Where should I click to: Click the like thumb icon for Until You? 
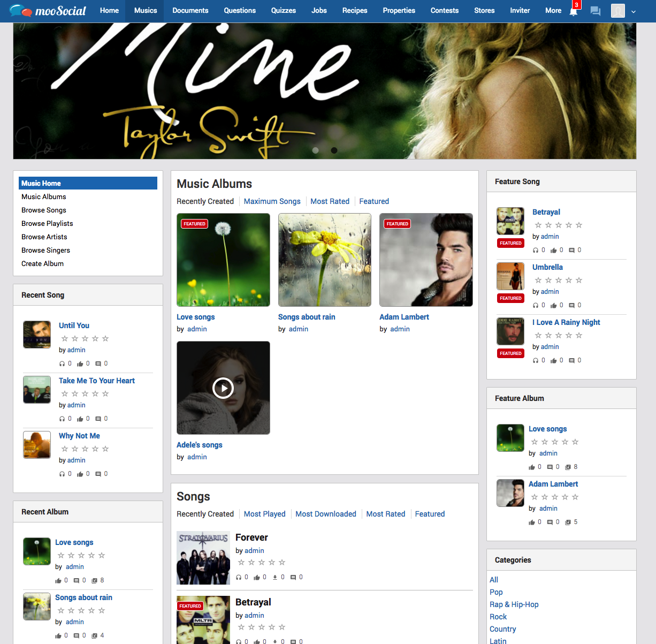[80, 364]
